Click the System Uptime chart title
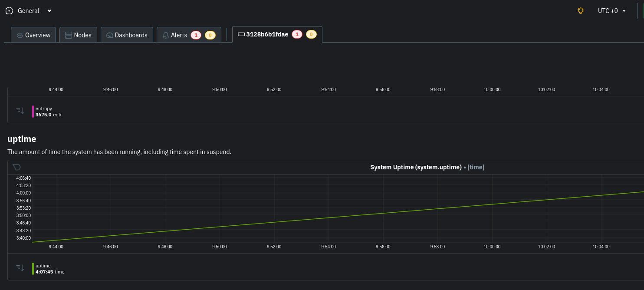This screenshot has height=290, width=644. pyautogui.click(x=416, y=167)
